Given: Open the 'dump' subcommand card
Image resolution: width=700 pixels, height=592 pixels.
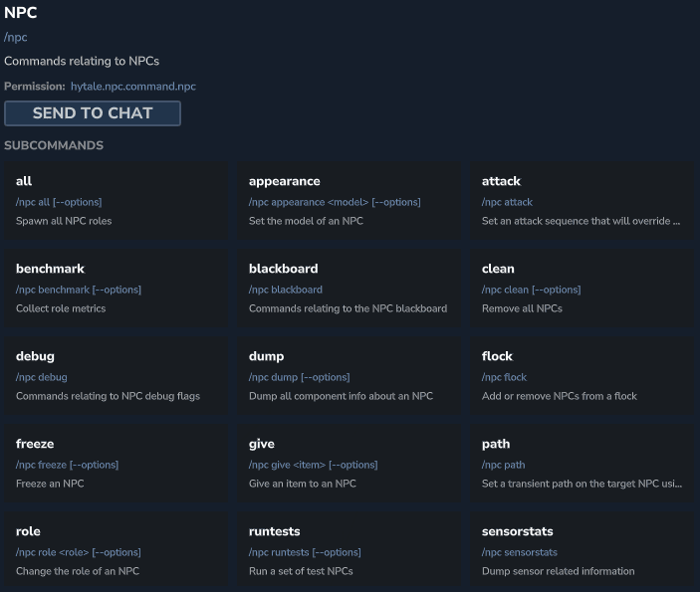Looking at the screenshot, I should coord(350,376).
